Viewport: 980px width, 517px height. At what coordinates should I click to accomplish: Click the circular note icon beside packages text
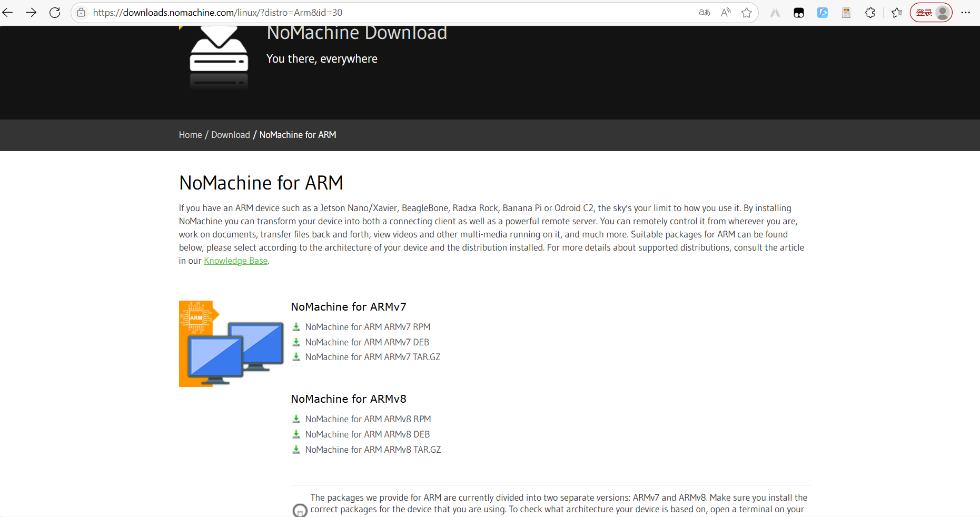[x=300, y=510]
